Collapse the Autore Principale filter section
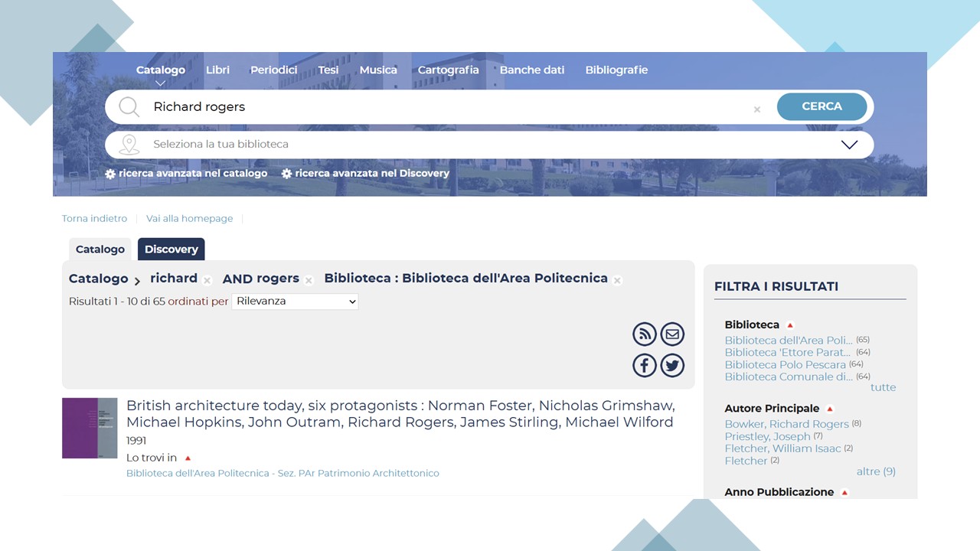Viewport: 980px width, 551px height. point(830,409)
